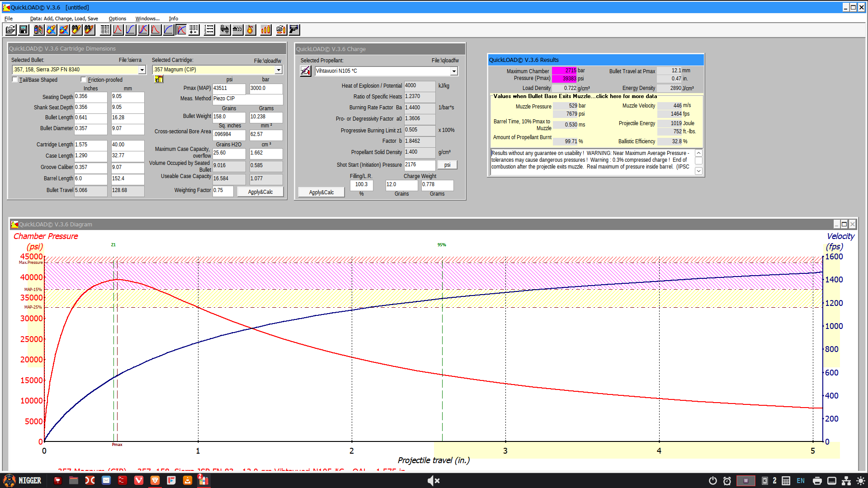Click the red pressure curve diagram icon
Screen dimensions: 868x488
point(118,30)
